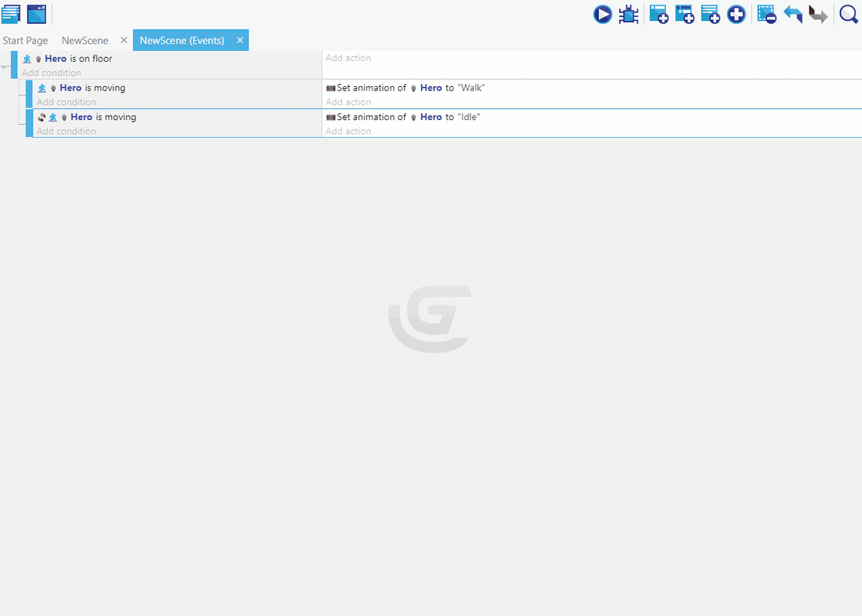Click animation icon in Idle action
862x616 pixels.
(330, 117)
